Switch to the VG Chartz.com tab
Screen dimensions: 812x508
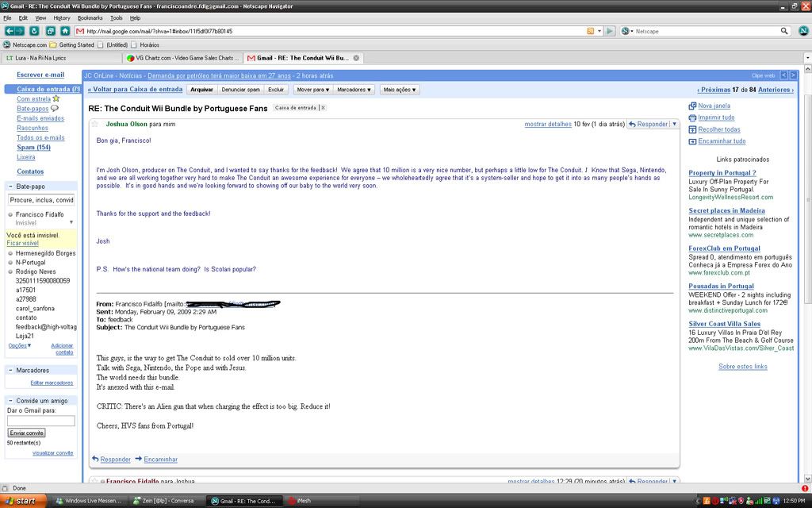(182, 58)
